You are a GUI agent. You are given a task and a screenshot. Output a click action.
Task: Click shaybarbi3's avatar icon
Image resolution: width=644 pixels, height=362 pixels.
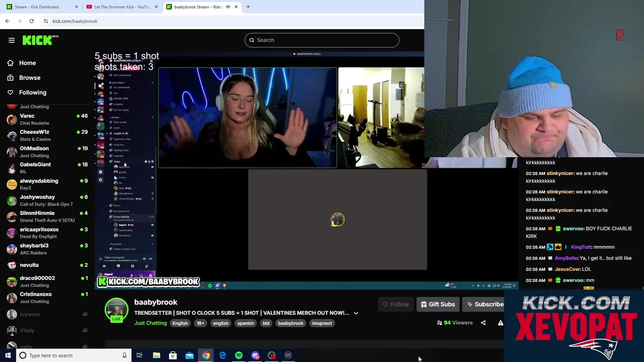point(12,249)
